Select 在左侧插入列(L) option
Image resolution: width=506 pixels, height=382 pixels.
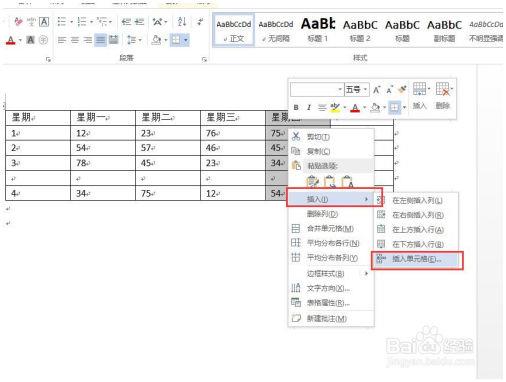[x=417, y=201]
